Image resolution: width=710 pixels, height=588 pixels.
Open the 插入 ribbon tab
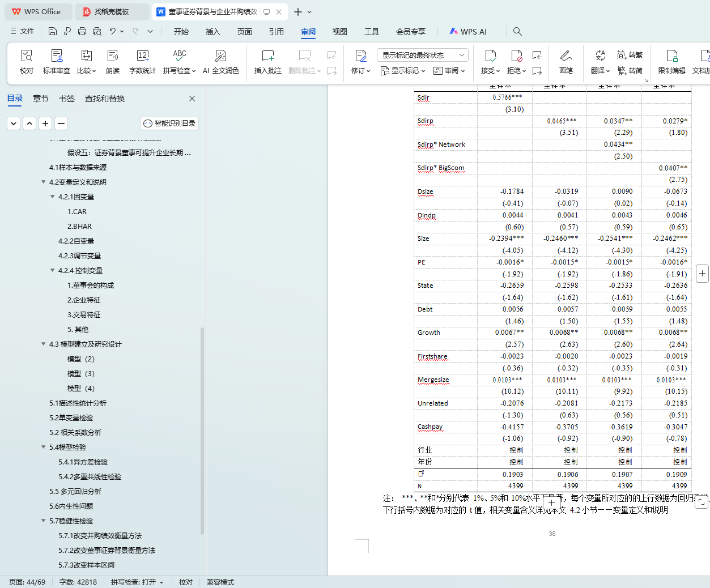coord(213,32)
